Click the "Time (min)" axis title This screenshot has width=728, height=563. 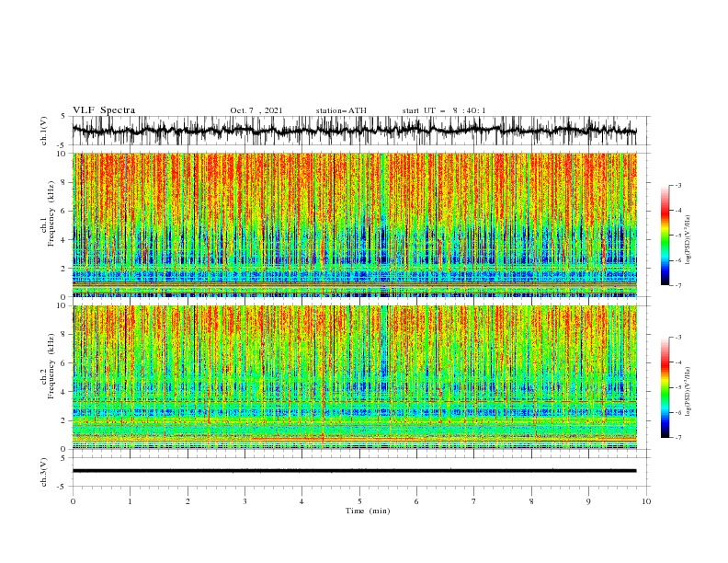pos(368,511)
